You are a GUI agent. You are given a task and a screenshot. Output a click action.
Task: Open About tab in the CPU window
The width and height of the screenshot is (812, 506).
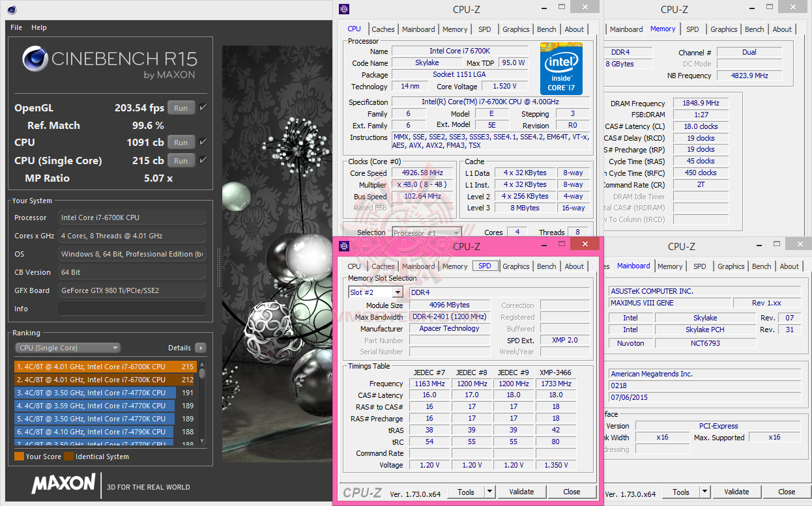coord(574,29)
